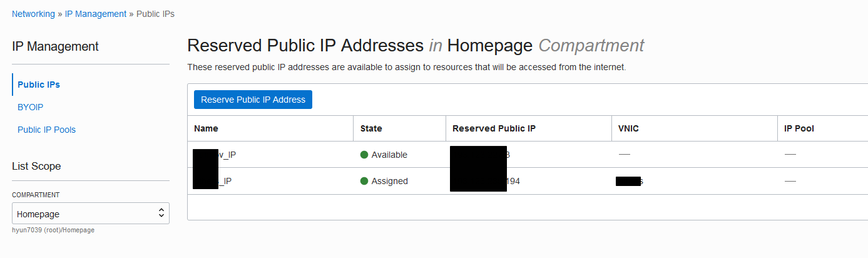The image size is (868, 258).
Task: Click the Reserved Public IP column header
Action: 494,128
